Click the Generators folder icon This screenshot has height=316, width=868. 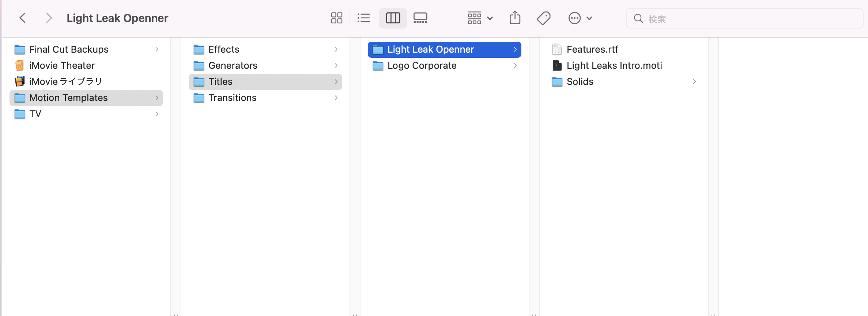coord(199,65)
